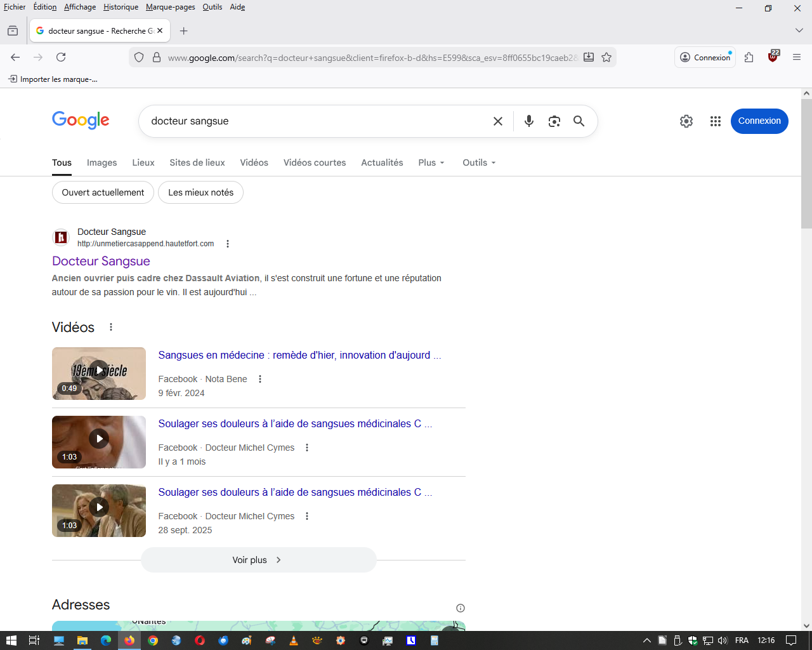Click the blue Connexion button

[759, 121]
